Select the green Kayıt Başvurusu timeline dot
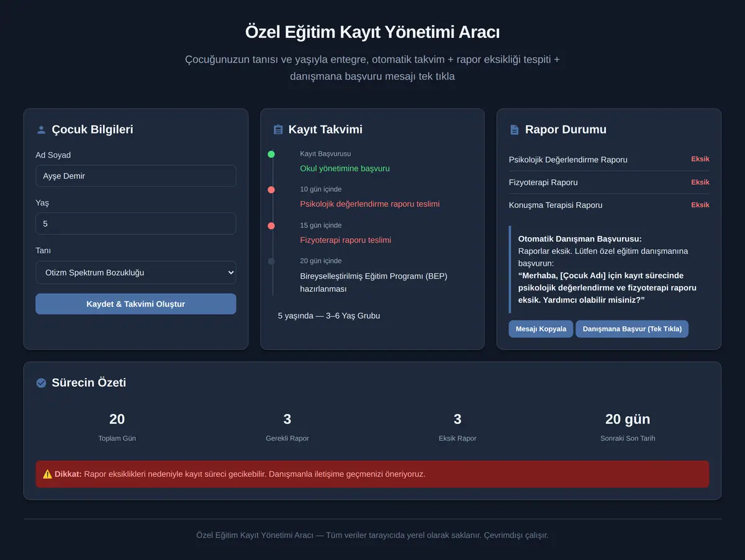Viewport: 745px width, 560px height. pyautogui.click(x=271, y=154)
